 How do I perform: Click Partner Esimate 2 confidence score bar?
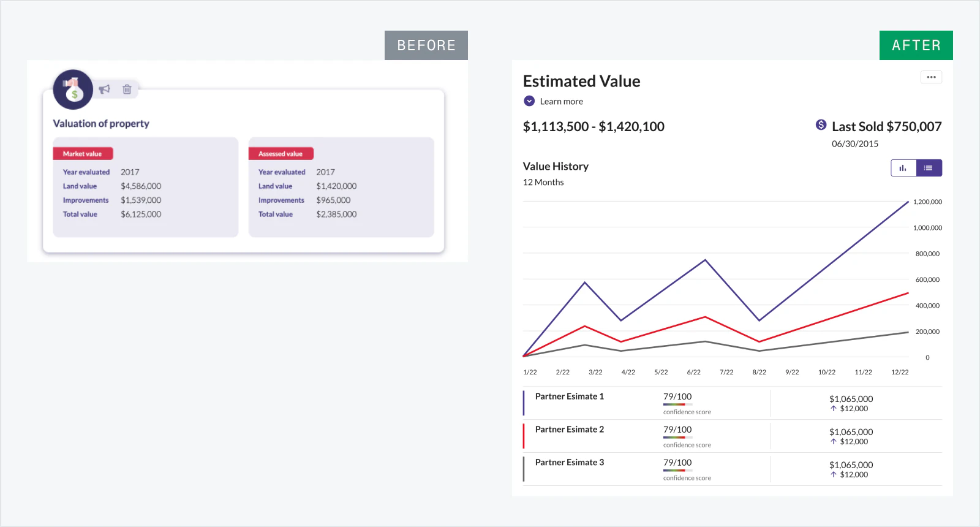678,438
